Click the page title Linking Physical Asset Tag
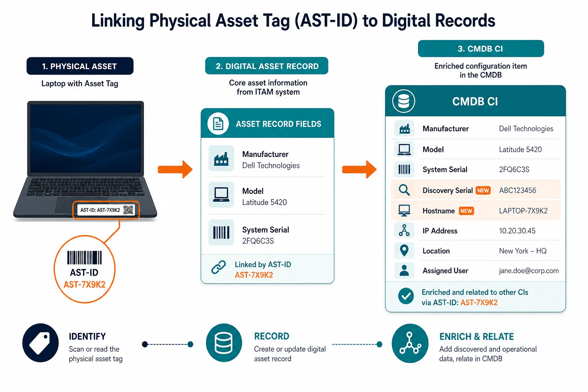 click(x=293, y=21)
